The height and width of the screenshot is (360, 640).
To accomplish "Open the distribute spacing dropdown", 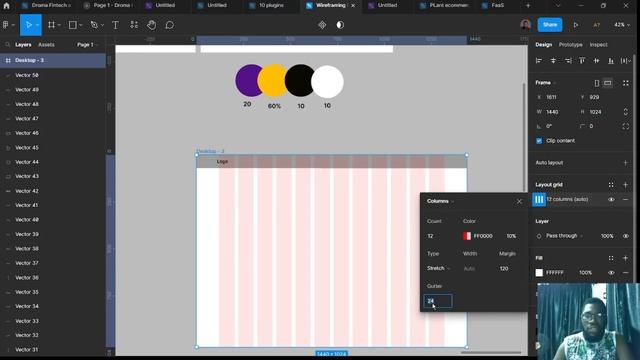I will (626, 61).
